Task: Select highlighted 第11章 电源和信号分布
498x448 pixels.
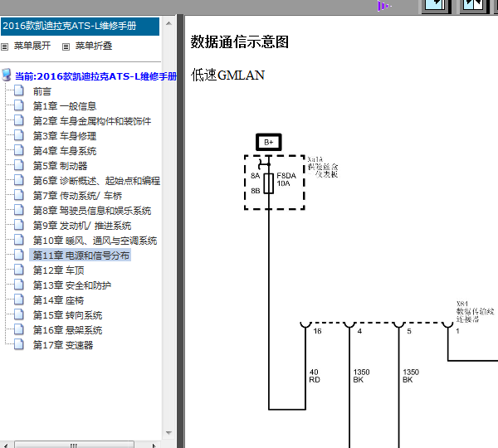Action: tap(80, 256)
